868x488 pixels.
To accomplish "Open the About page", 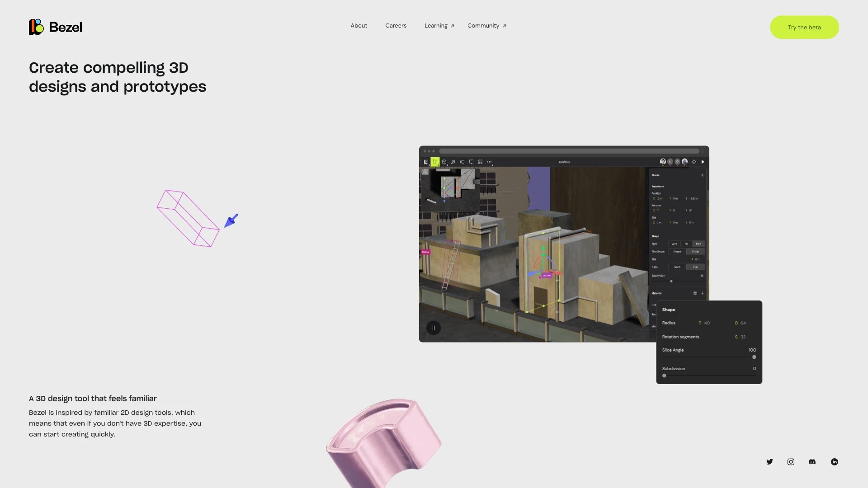I will tap(359, 26).
